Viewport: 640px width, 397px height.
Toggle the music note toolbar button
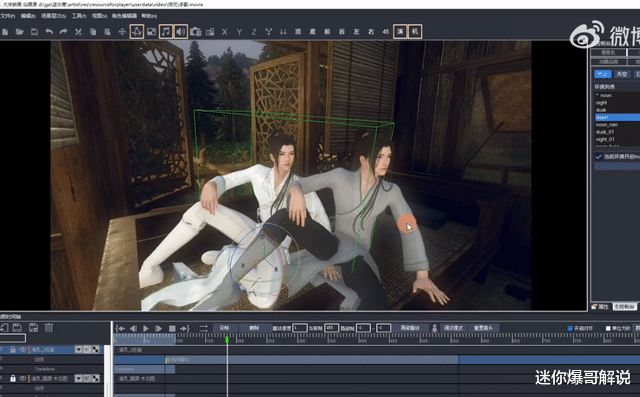coord(166,31)
